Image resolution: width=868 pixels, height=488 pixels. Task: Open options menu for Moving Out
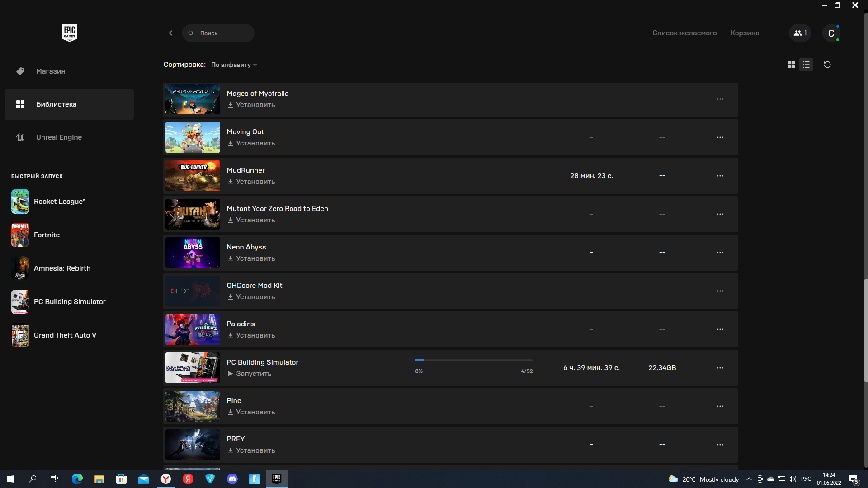tap(720, 137)
